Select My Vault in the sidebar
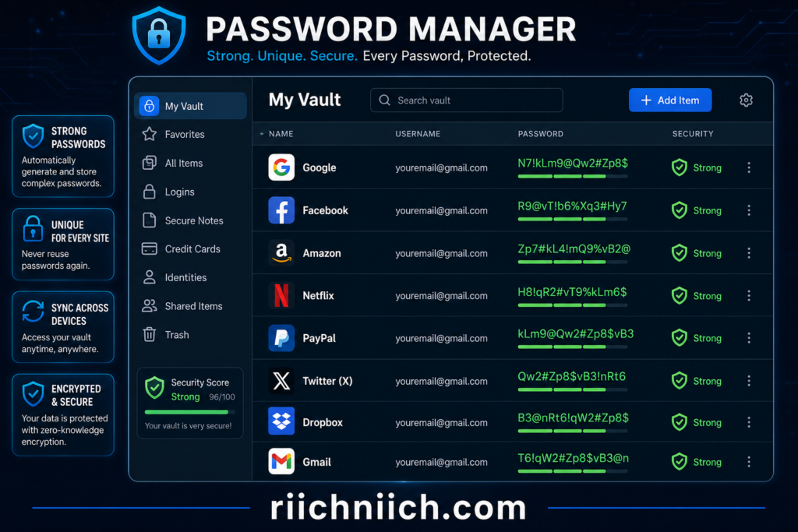This screenshot has width=798, height=532. 190,106
